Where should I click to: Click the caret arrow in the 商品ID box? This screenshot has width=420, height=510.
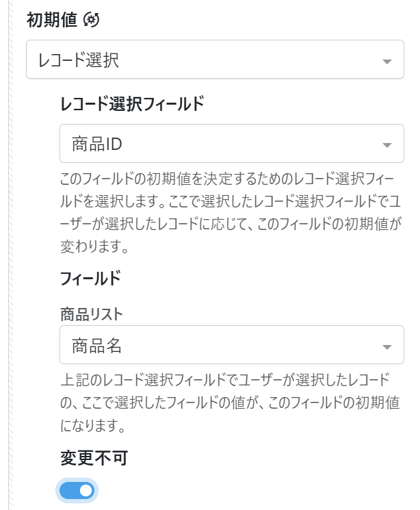point(387,145)
